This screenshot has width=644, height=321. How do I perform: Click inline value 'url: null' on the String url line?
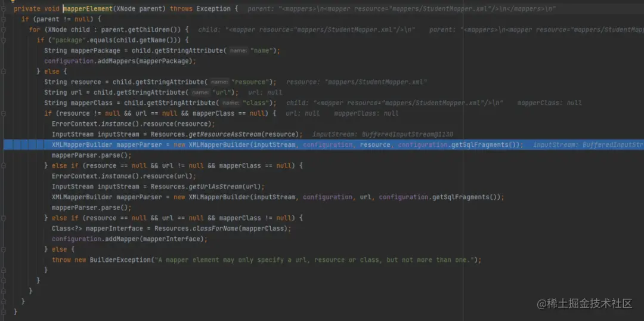click(x=265, y=92)
